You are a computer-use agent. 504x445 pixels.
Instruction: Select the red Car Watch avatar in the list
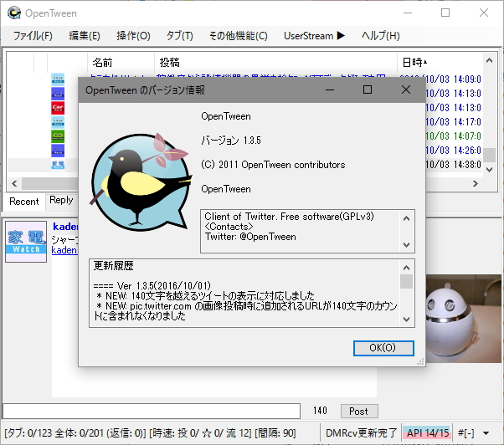[58, 108]
